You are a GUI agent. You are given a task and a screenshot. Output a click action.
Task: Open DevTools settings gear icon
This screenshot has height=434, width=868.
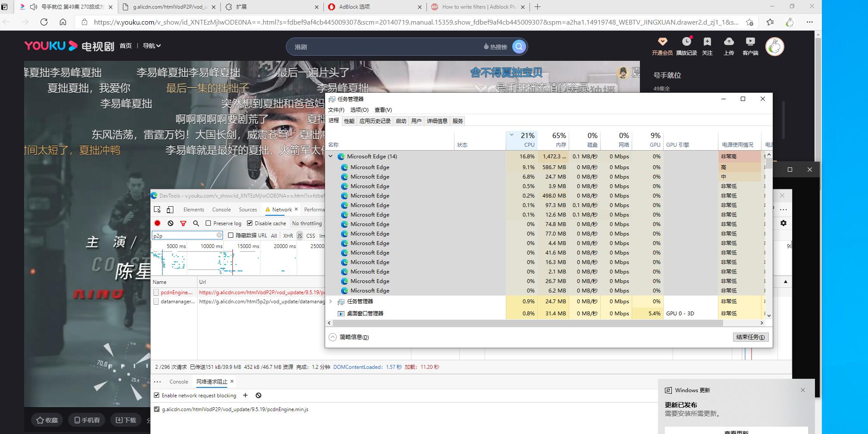pos(783,223)
